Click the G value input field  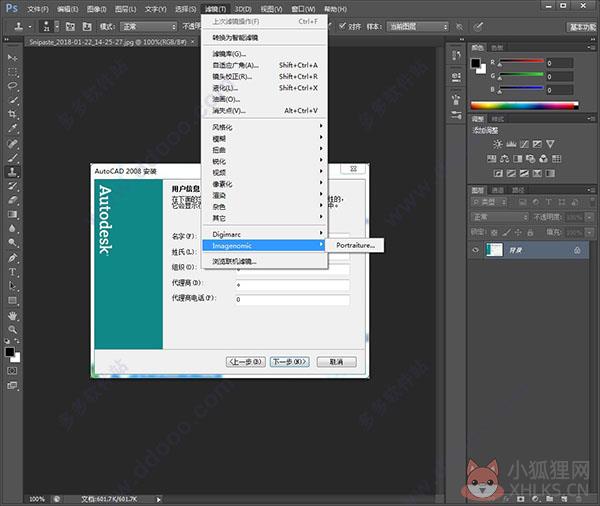pyautogui.click(x=559, y=77)
